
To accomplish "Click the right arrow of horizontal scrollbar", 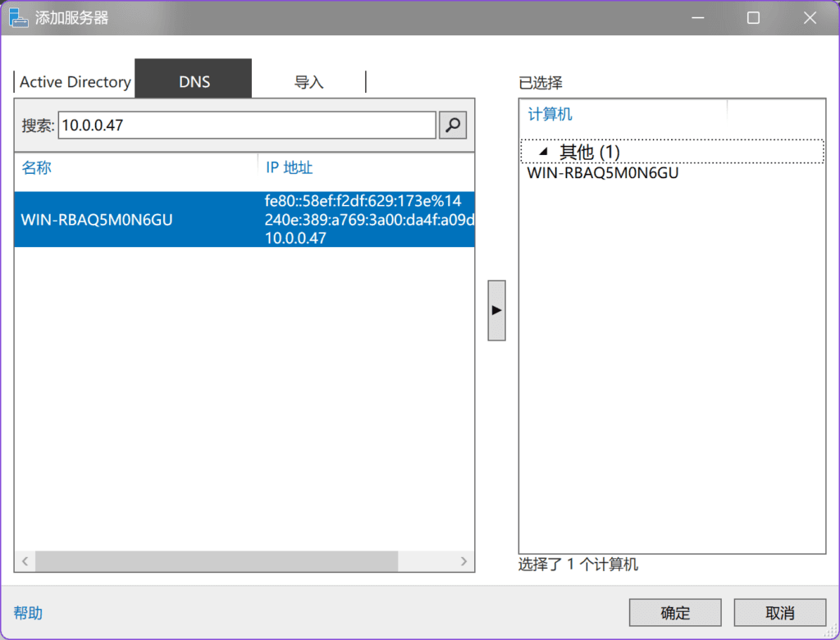I will click(x=463, y=561).
